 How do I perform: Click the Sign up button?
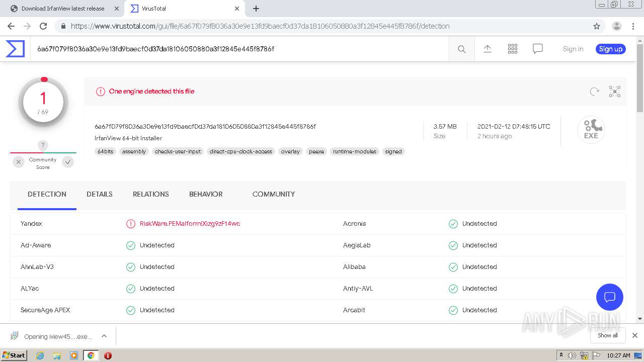611,49
